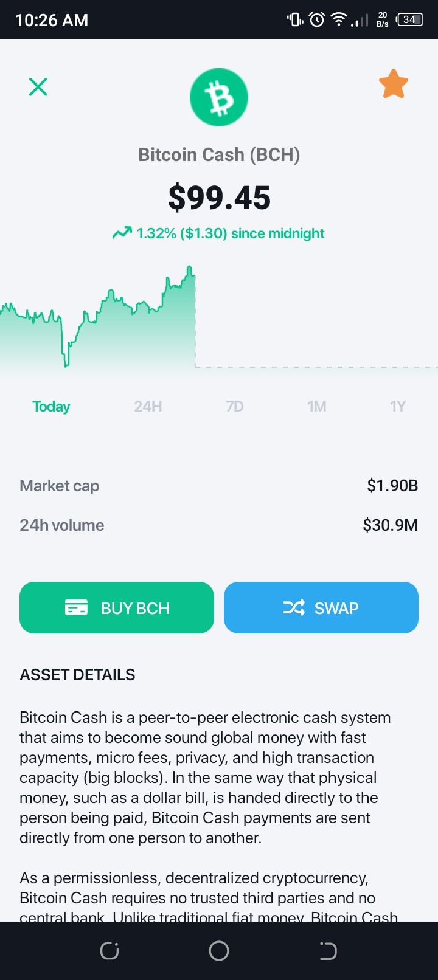Go to home via circle button
438x980 pixels.
point(219,951)
